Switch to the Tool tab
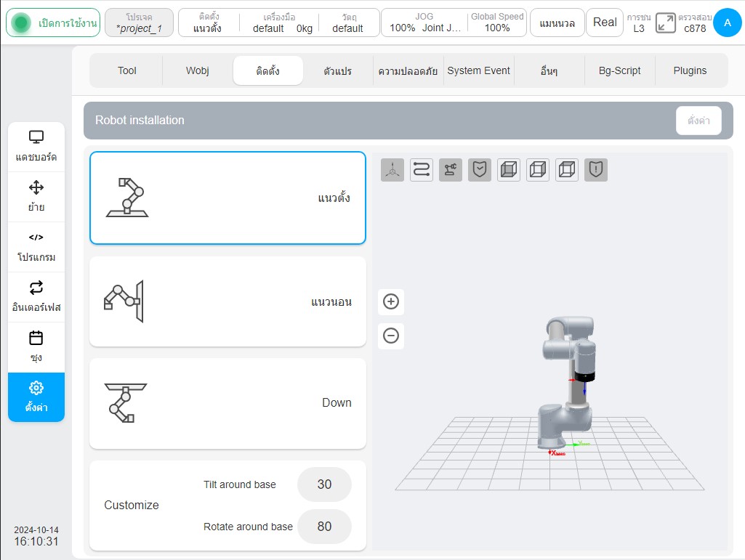This screenshot has width=745, height=560. point(127,70)
